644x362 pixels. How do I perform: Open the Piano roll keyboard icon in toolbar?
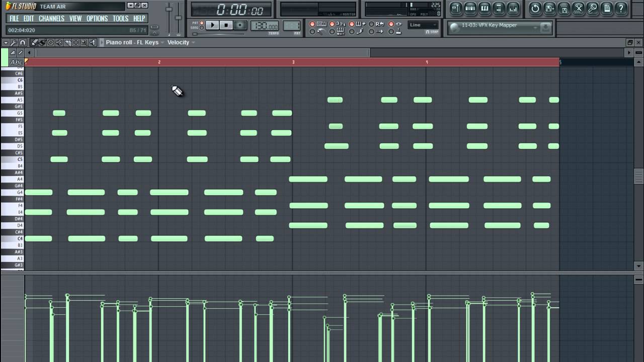pyautogui.click(x=485, y=9)
